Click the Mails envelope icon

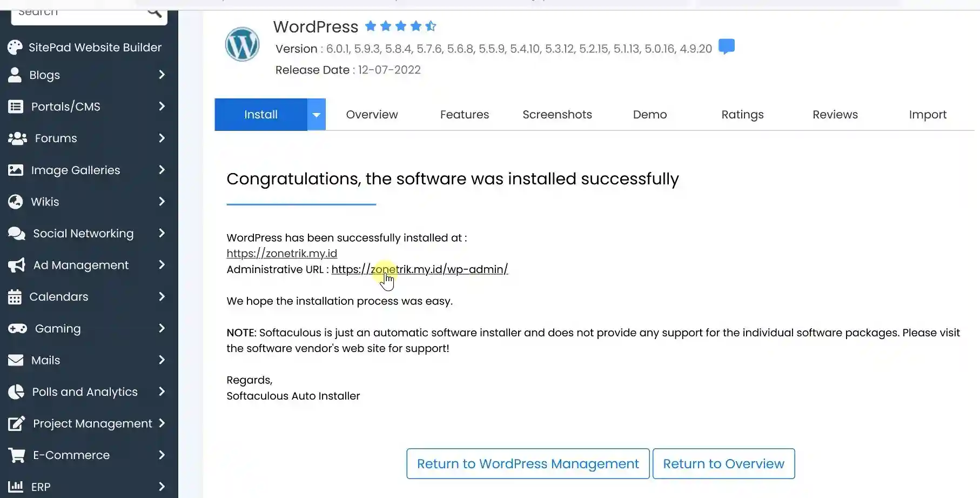click(16, 360)
